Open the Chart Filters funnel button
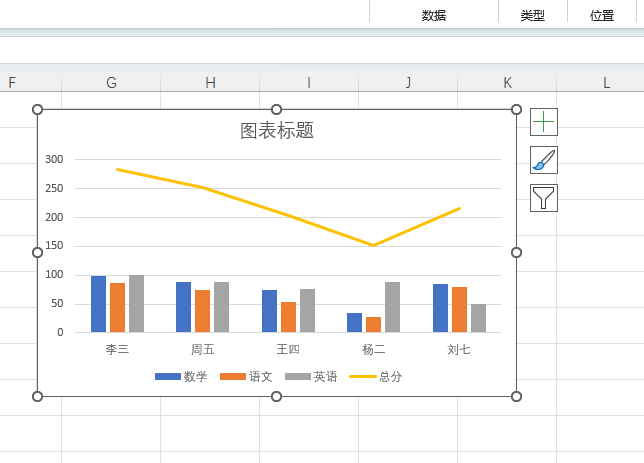The width and height of the screenshot is (644, 463). (x=544, y=198)
